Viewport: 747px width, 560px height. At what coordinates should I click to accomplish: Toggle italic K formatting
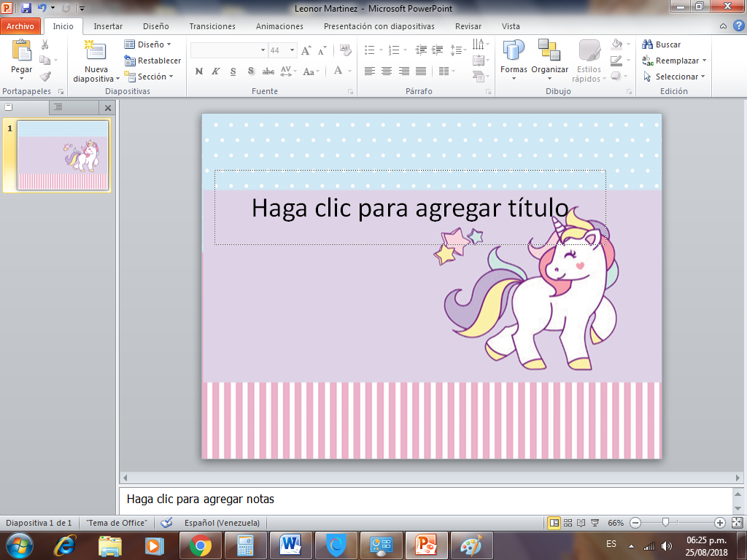point(216,71)
